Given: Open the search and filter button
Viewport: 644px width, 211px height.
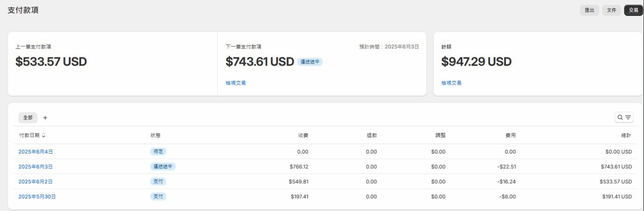Looking at the screenshot, I should tap(624, 117).
